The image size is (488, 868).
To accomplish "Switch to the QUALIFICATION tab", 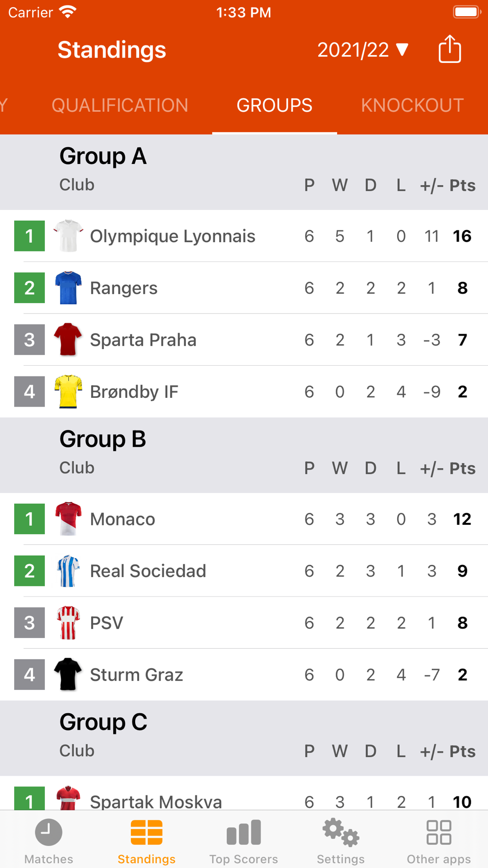I will tap(120, 105).
